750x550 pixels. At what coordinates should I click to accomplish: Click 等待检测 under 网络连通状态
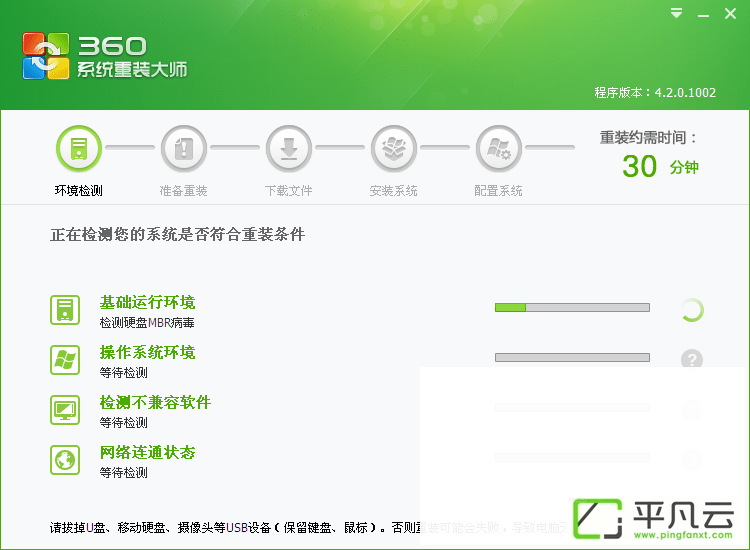[x=123, y=473]
